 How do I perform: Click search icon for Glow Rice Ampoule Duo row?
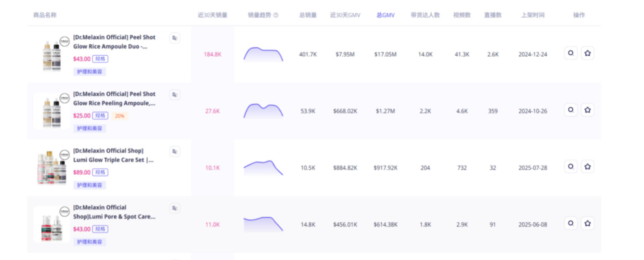tap(571, 53)
